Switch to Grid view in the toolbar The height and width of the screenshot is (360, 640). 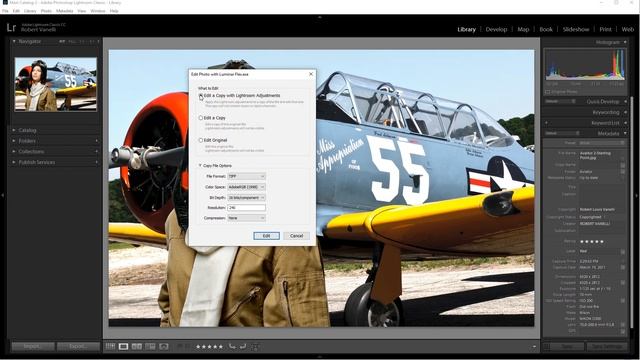(110, 347)
